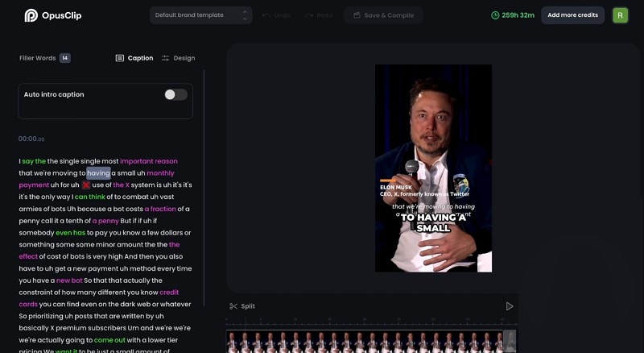This screenshot has height=353, width=644.
Task: Click the faded end-of-timeline thumbnail
Action: tap(510, 342)
